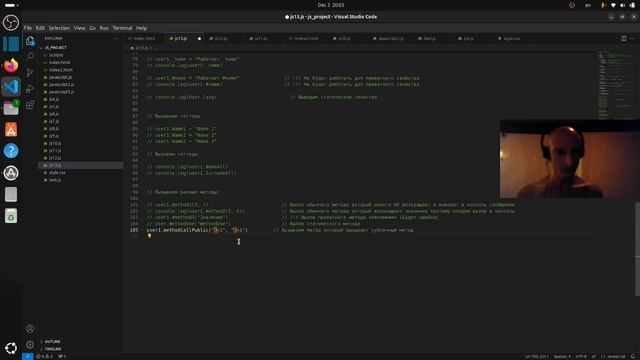Screen dimensions: 640x360
Task: Click the split editor icon
Action: (623, 38)
